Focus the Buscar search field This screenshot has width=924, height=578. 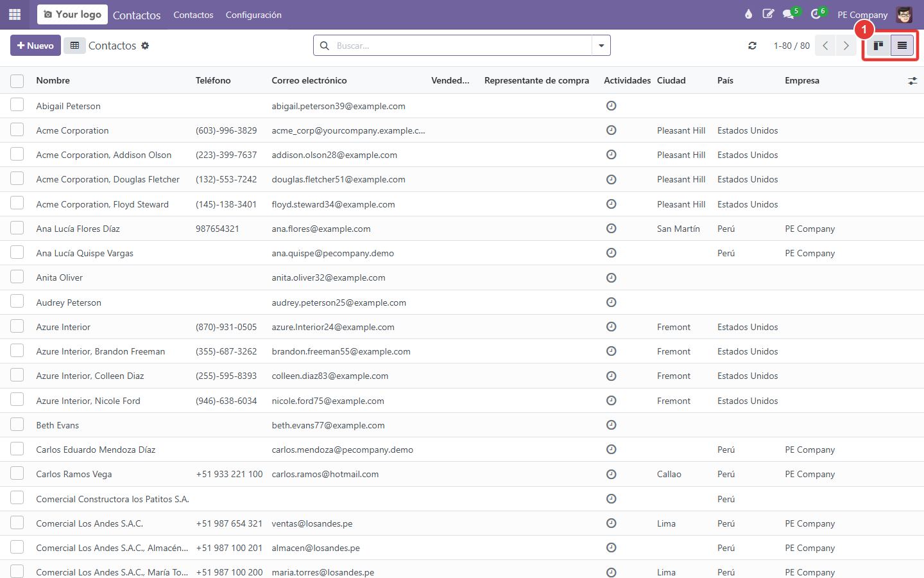tap(462, 46)
